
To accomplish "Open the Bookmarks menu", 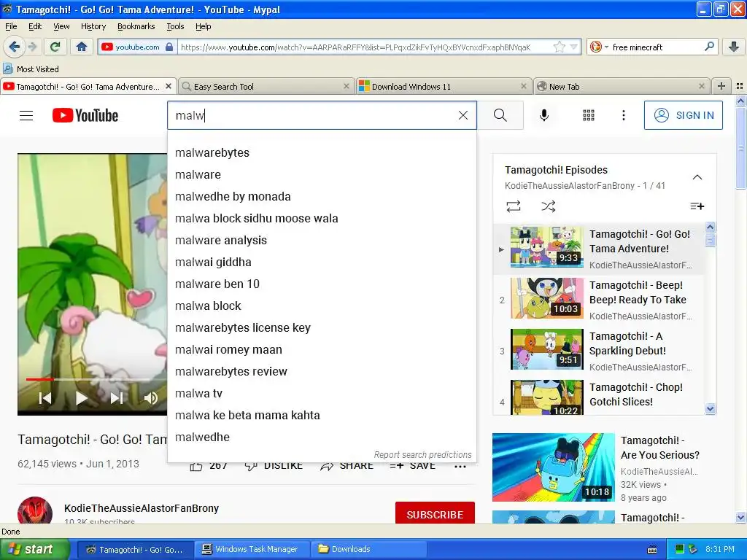I will point(136,26).
